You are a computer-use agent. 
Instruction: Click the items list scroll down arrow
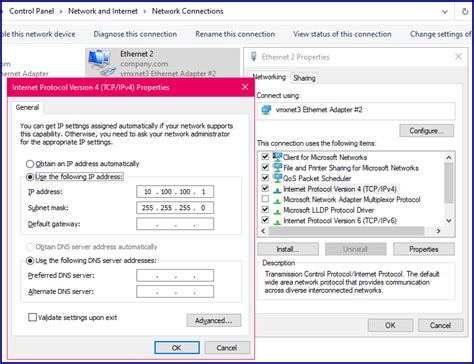coord(449,220)
